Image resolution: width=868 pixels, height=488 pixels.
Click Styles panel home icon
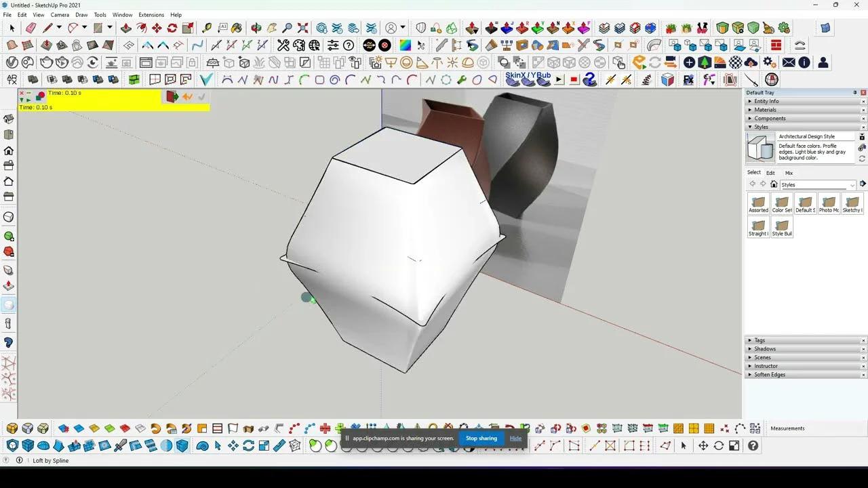(774, 184)
